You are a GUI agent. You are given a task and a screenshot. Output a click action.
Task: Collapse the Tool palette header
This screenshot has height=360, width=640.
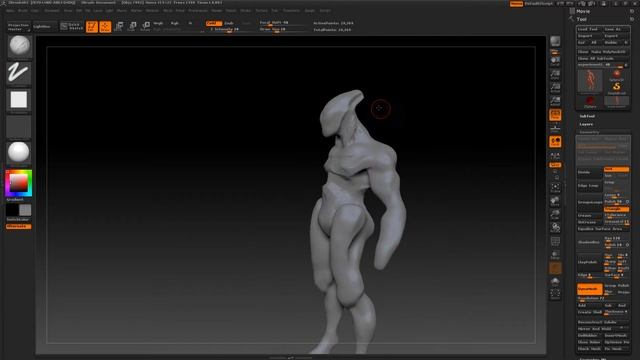coord(582,19)
